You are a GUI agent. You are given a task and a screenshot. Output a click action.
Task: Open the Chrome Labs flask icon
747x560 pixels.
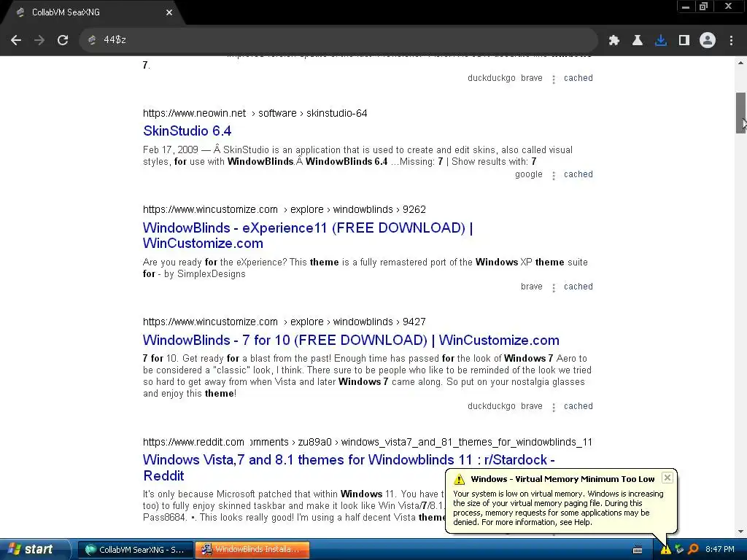[x=637, y=40]
